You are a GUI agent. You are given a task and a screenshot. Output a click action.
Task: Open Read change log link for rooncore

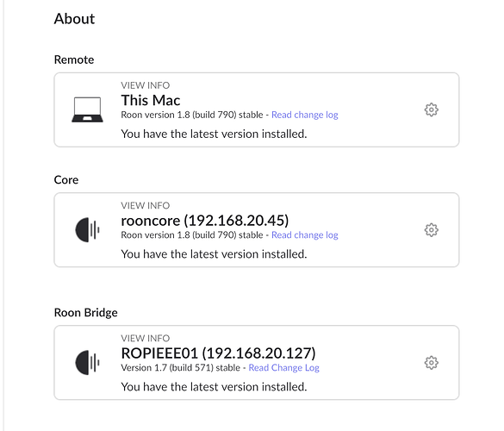tap(305, 235)
